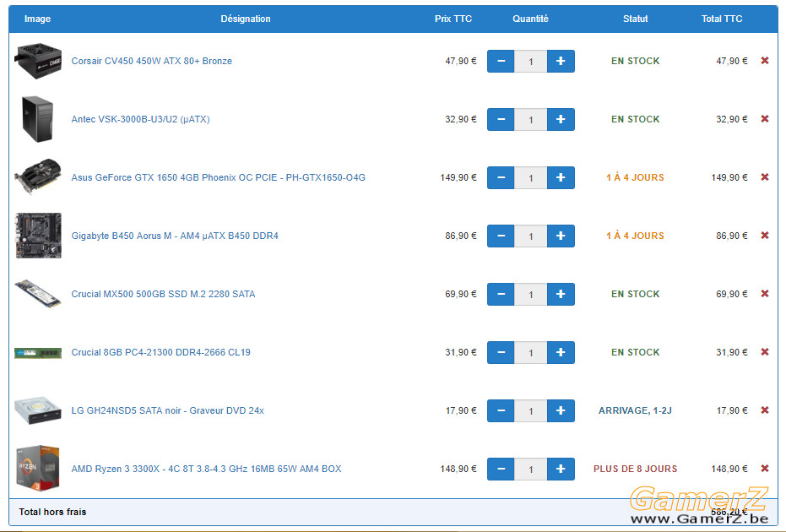Click the Prix TTC column header
Viewport: 786px width, 532px height.
coord(453,19)
